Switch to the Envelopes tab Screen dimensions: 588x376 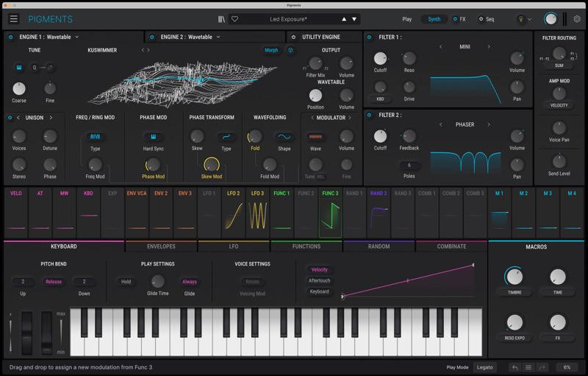pyautogui.click(x=161, y=246)
